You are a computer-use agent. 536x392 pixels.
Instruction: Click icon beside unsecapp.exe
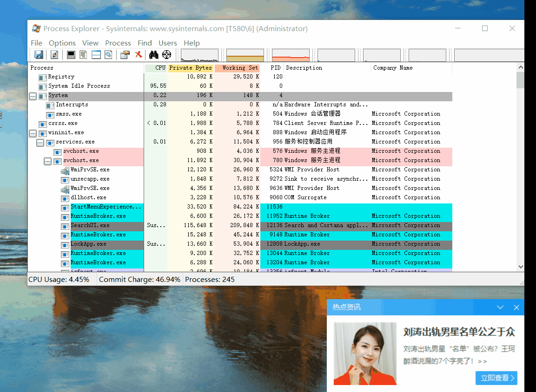65,179
